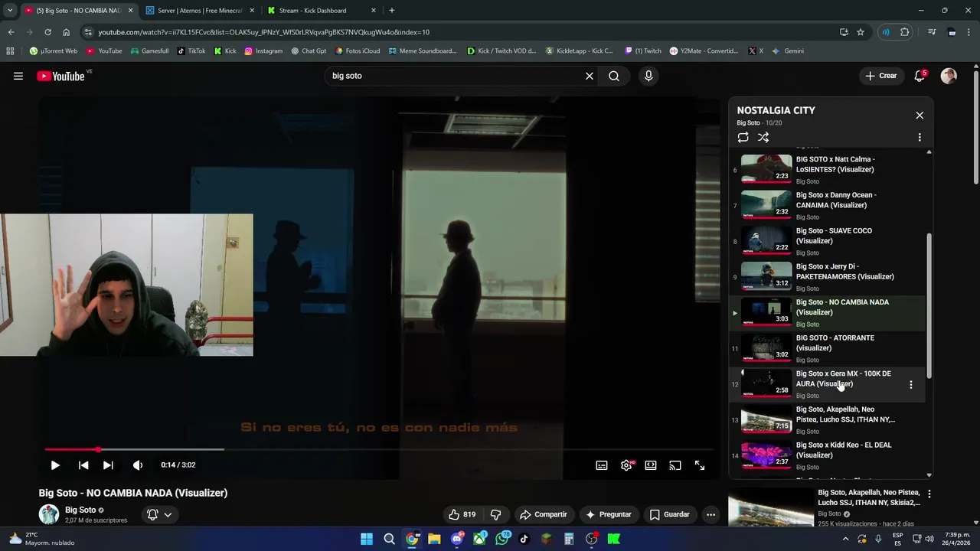Click the Crear create button
The image size is (980, 551).
pyautogui.click(x=880, y=76)
